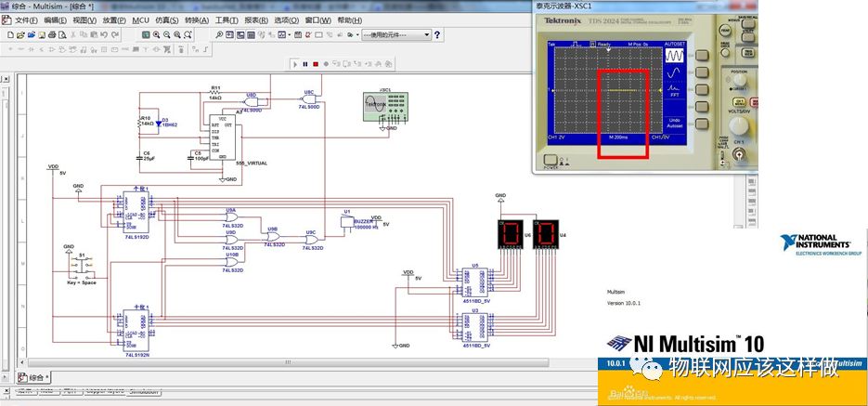
Task: Open the 转换(A) menu
Action: coord(197,20)
